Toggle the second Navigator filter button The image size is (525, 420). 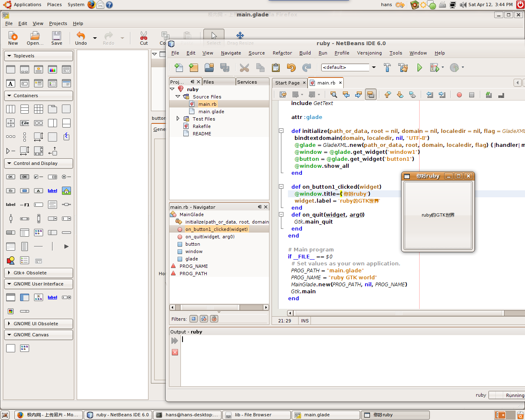204,319
